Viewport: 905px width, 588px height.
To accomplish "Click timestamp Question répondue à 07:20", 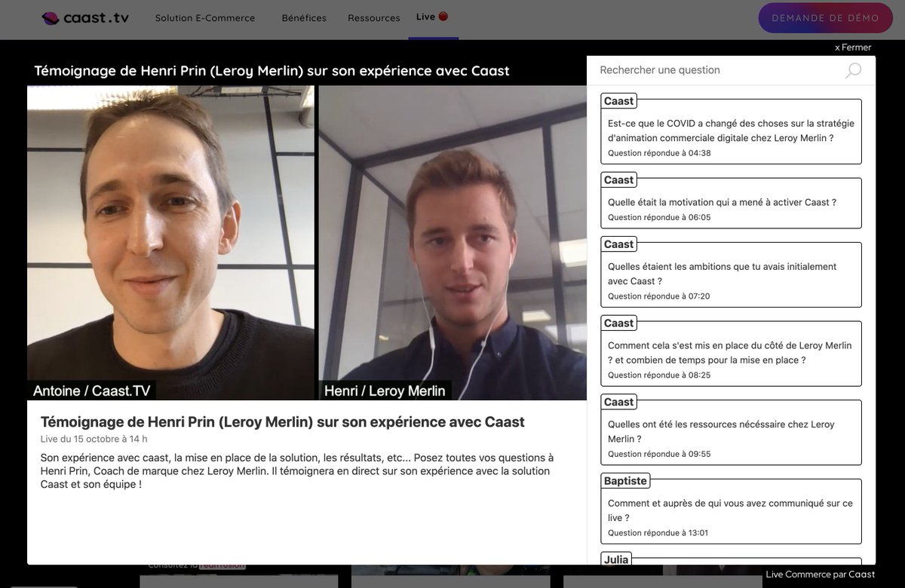I will click(x=659, y=296).
